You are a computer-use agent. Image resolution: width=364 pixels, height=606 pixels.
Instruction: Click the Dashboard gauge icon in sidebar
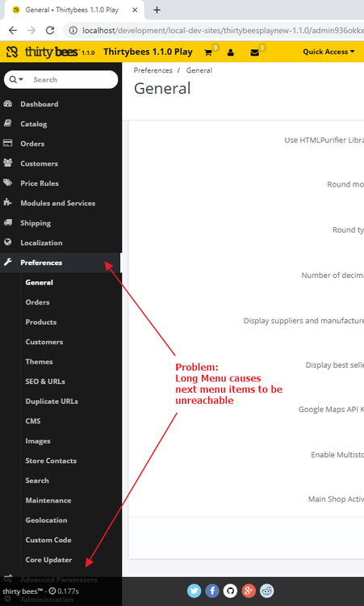pos(8,103)
